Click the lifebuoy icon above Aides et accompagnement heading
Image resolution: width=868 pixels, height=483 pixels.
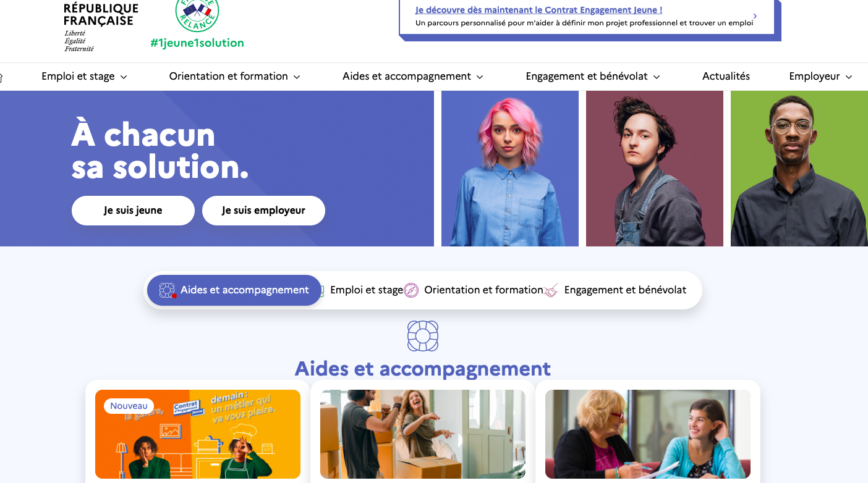[x=423, y=336]
